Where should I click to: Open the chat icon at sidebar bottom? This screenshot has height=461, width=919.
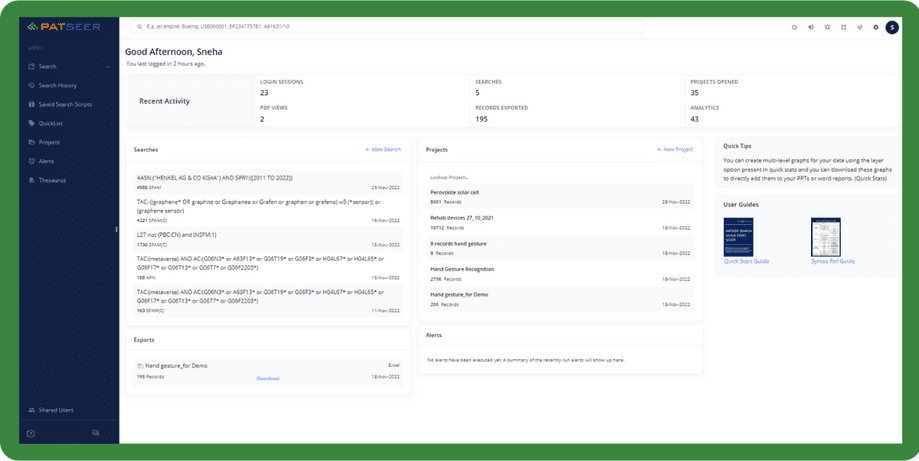click(96, 433)
